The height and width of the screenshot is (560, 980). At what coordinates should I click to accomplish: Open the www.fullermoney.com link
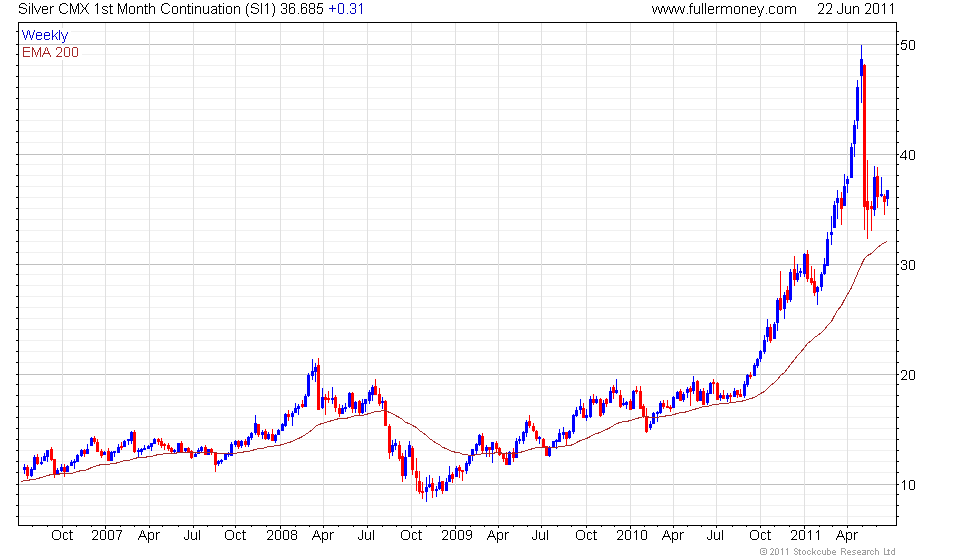tap(723, 9)
